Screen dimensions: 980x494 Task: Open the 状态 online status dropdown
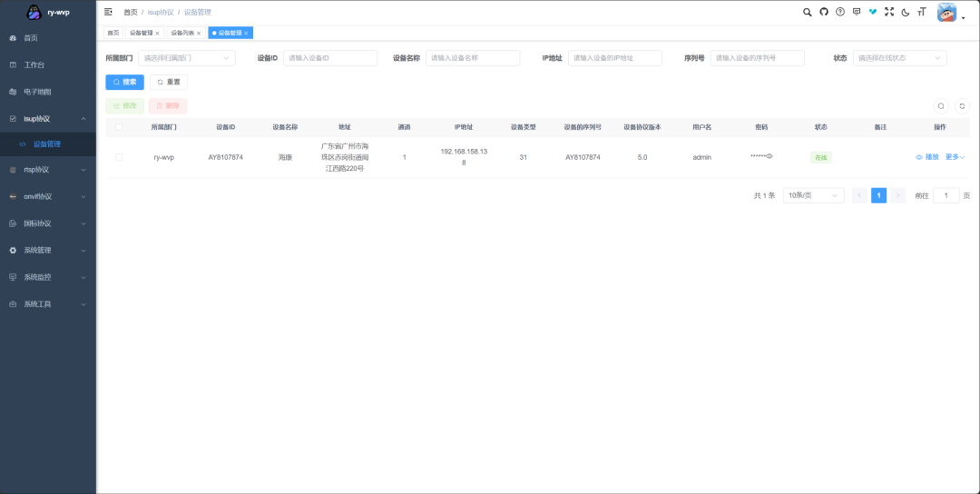click(900, 58)
